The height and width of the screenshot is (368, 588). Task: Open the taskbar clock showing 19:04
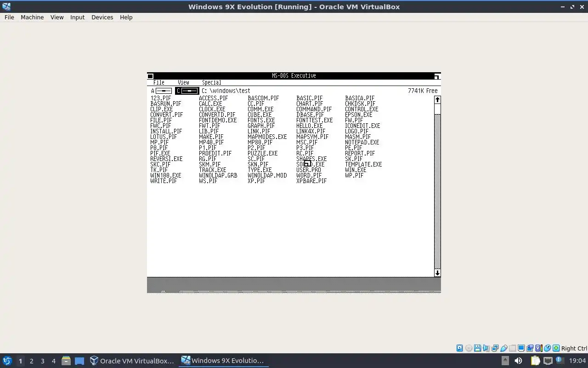pyautogui.click(x=577, y=361)
